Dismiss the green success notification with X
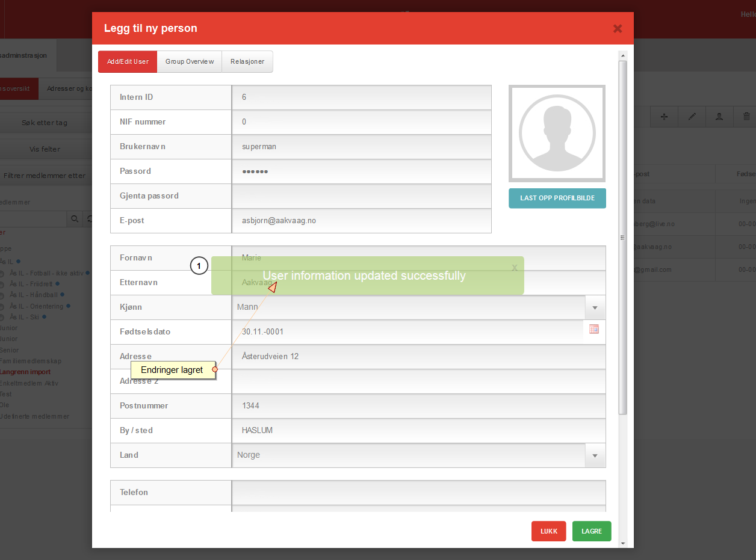This screenshot has height=560, width=756. pos(515,268)
